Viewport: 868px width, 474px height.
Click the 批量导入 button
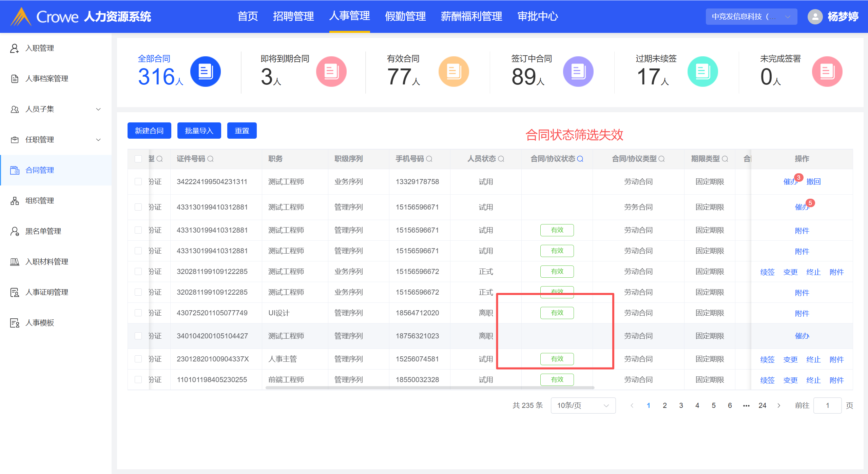[x=199, y=131]
